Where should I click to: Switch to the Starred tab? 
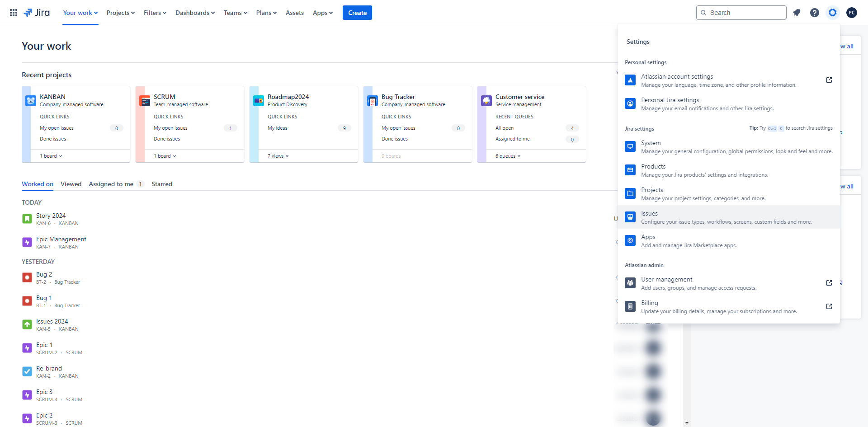point(162,184)
